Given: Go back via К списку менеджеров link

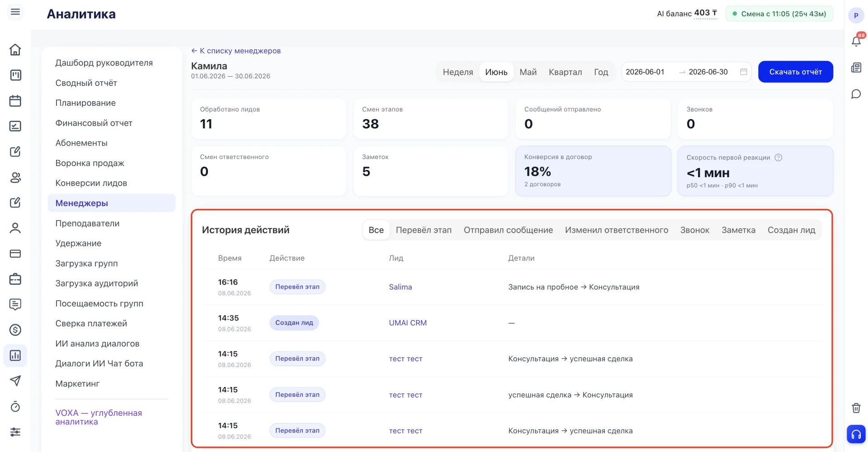Looking at the screenshot, I should coord(236,51).
